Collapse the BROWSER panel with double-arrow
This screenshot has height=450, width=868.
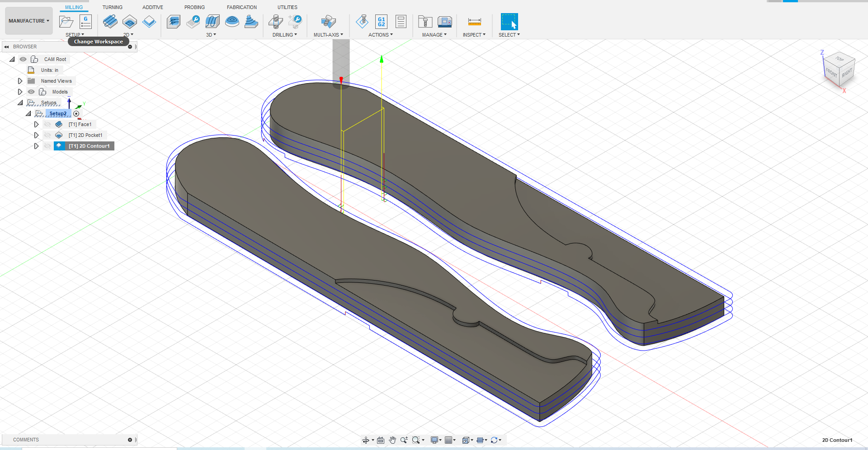(6, 47)
